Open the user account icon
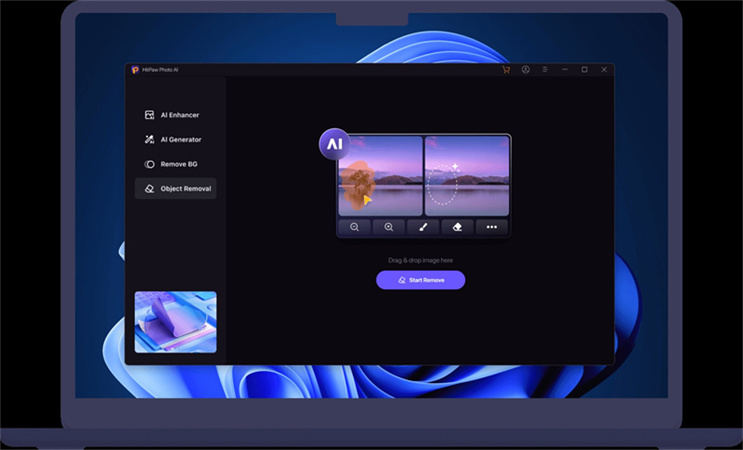 pos(526,70)
